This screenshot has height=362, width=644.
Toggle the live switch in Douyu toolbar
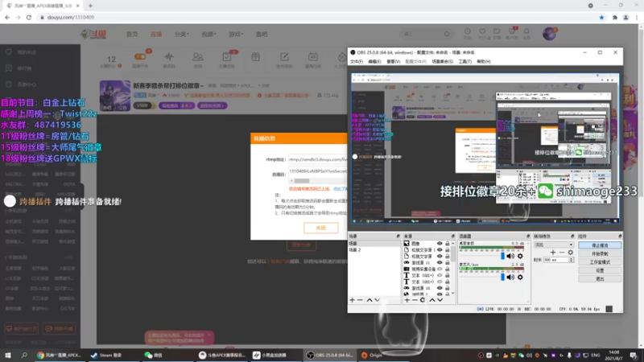point(140,56)
